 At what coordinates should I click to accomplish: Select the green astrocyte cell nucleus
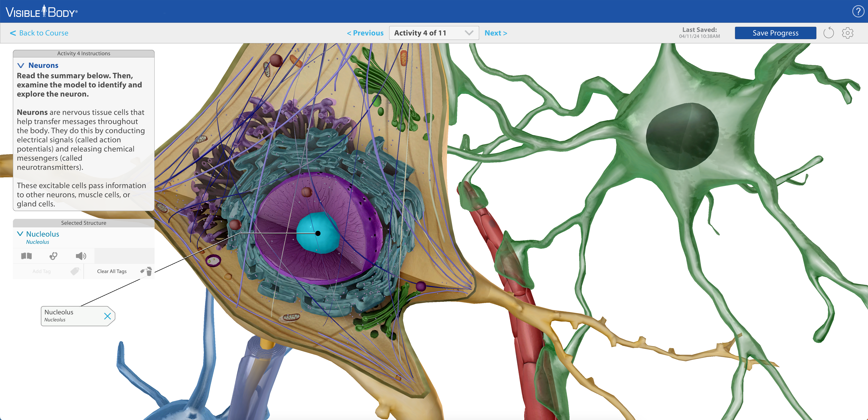(x=682, y=136)
